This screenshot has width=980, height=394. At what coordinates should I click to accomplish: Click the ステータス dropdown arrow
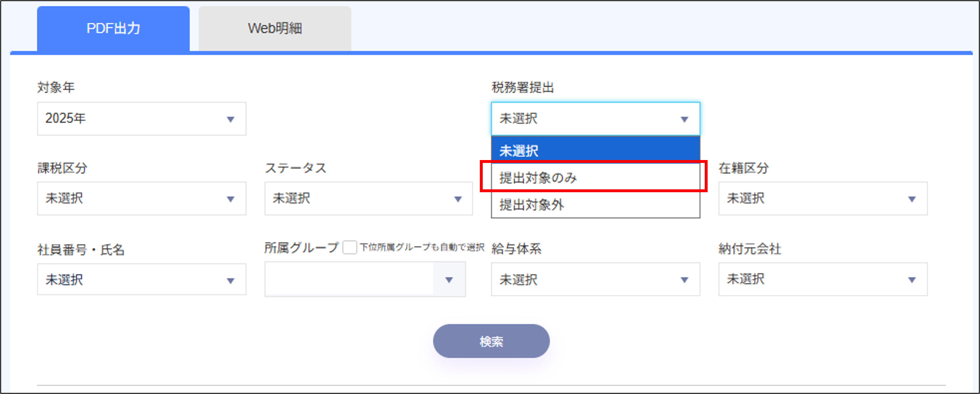click(458, 199)
